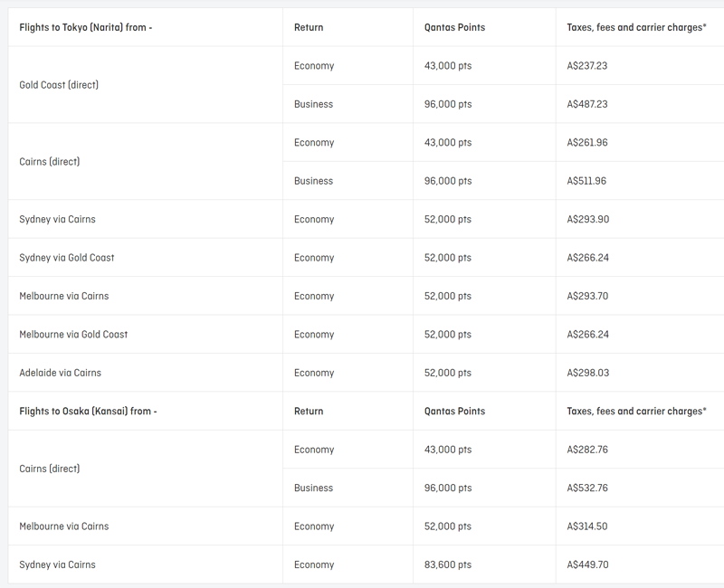
Task: Select Melbourne via Gold Coast route
Action: 73,335
